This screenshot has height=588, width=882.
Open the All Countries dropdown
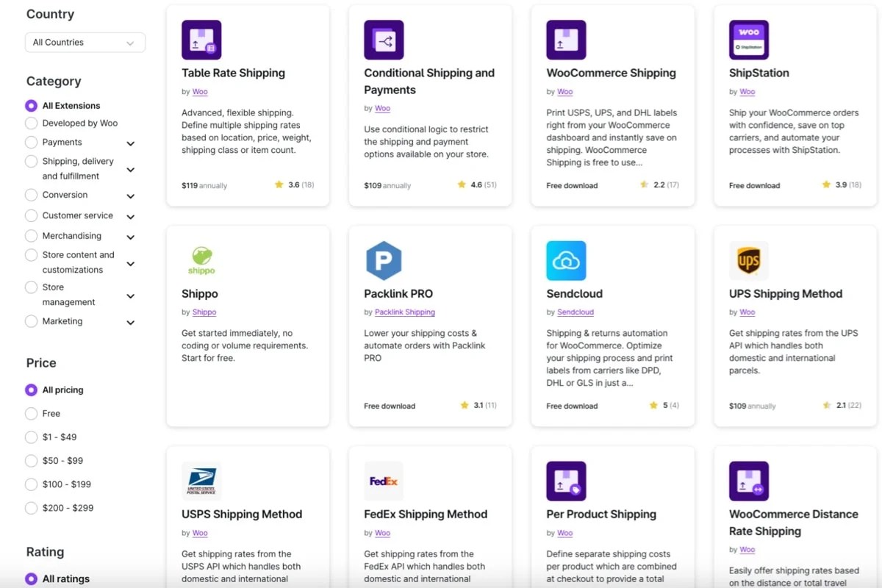[85, 43]
